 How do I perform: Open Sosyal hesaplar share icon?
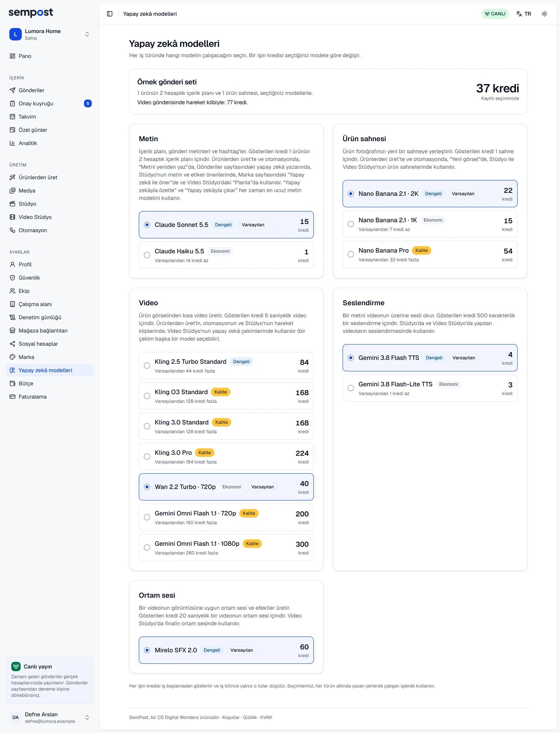(13, 344)
